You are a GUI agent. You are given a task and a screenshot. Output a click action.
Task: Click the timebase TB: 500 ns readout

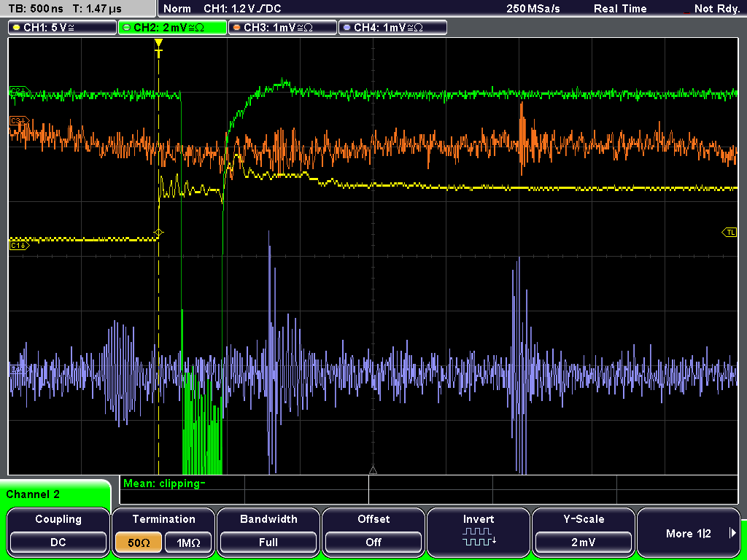tap(36, 9)
